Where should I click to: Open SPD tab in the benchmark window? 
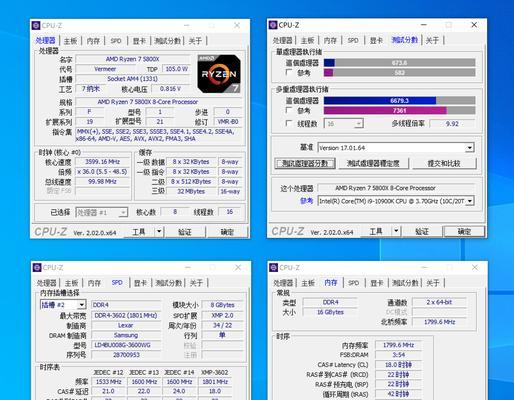[353, 41]
